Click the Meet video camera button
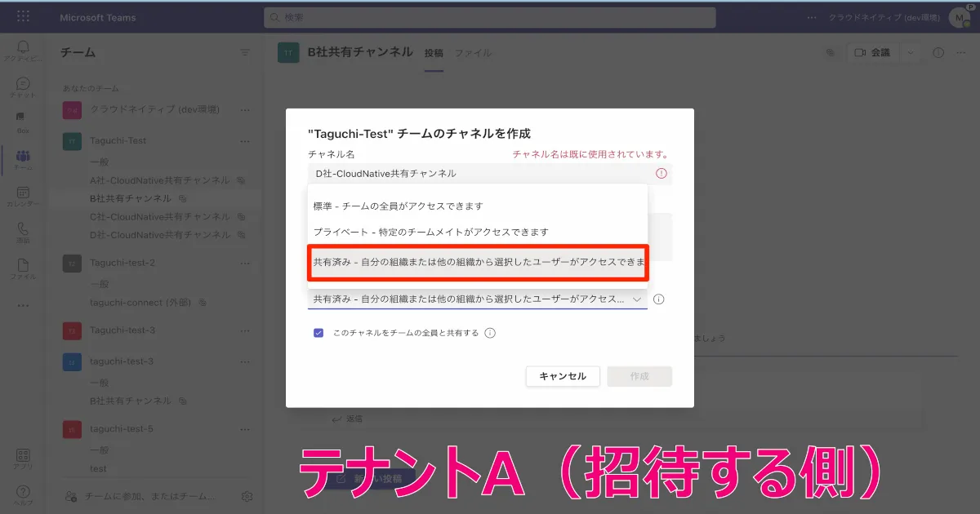Viewport: 980px width, 514px height. coord(872,52)
